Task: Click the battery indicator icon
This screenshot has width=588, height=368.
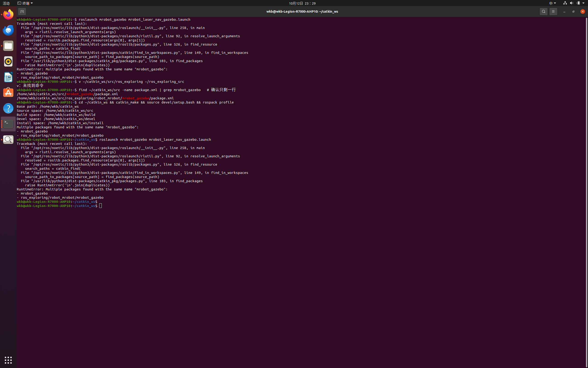Action: 578,3
